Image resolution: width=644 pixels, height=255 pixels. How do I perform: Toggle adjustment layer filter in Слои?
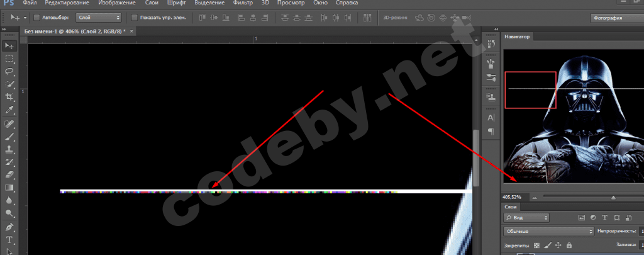point(593,218)
